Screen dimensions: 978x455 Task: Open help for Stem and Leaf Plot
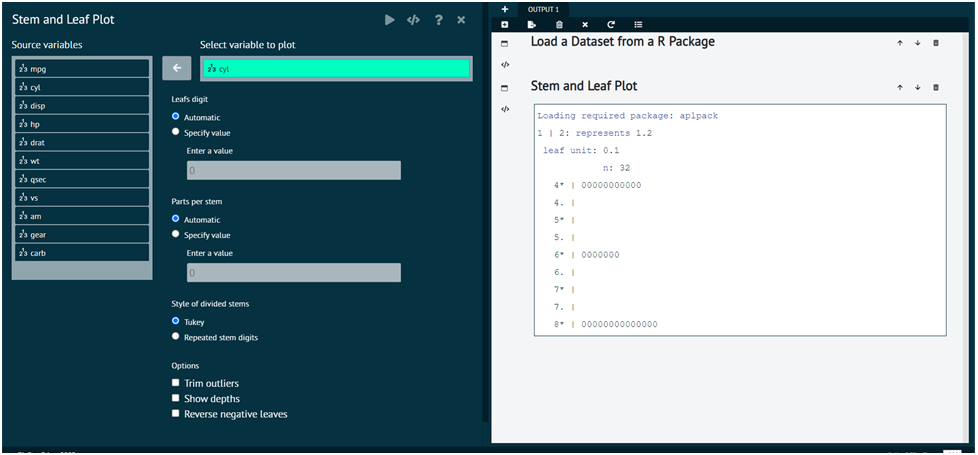point(438,20)
